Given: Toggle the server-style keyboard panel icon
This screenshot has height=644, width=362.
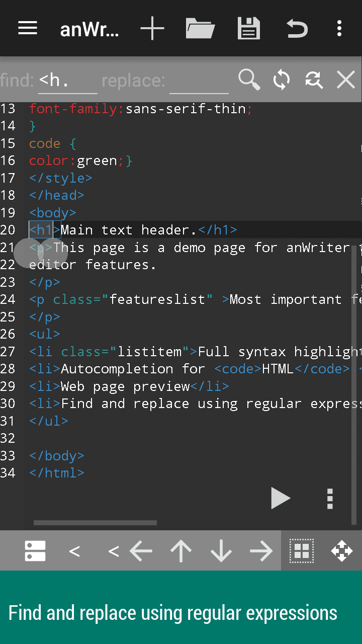Looking at the screenshot, I should 35,551.
